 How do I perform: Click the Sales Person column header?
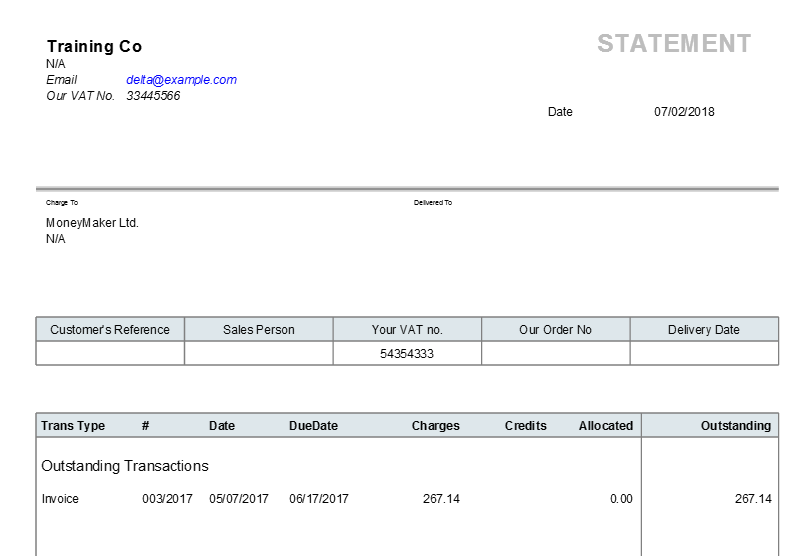point(259,330)
